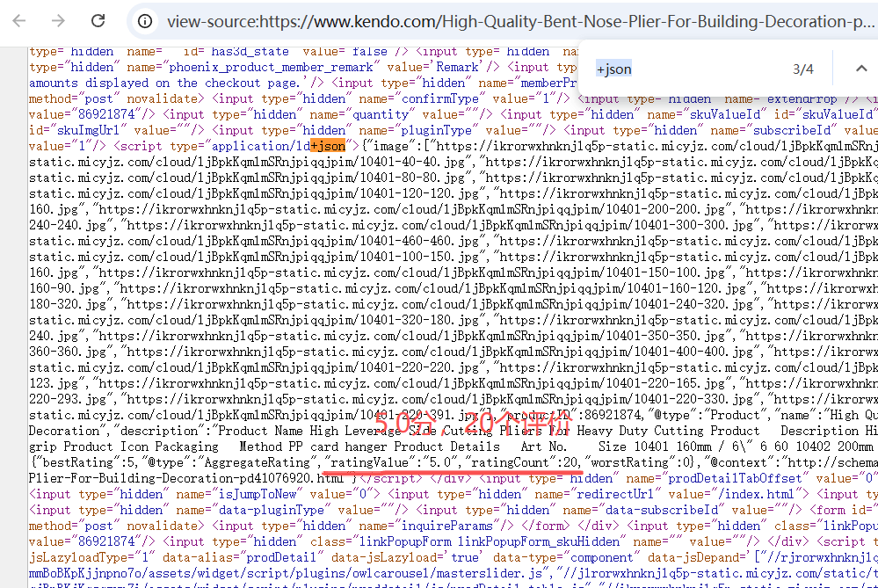This screenshot has width=878, height=588.
Task: Click the words Heavy Duty Cutting Product
Action: (x=669, y=431)
